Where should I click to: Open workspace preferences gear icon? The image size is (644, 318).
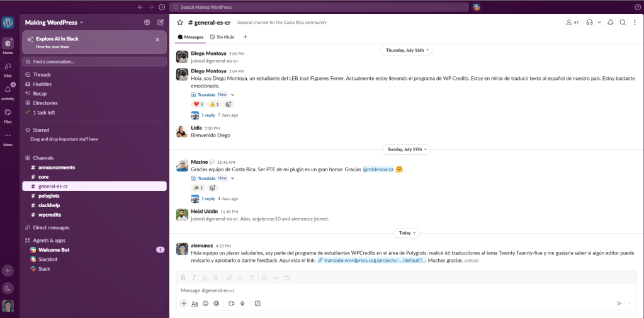(x=147, y=23)
